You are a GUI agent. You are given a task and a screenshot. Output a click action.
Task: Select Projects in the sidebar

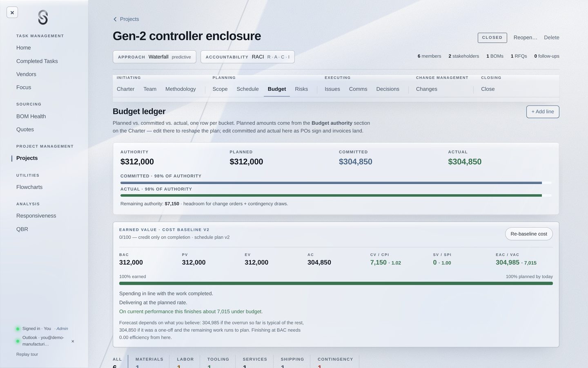[27, 158]
